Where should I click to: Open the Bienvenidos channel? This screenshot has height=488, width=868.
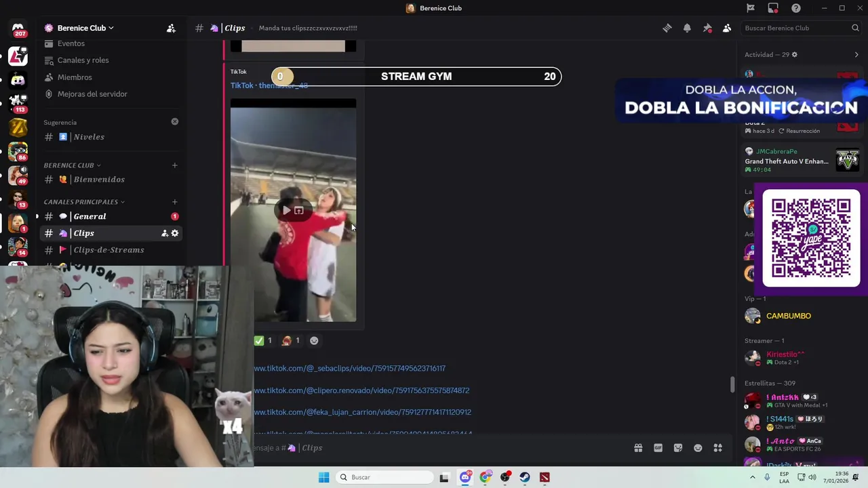click(99, 180)
